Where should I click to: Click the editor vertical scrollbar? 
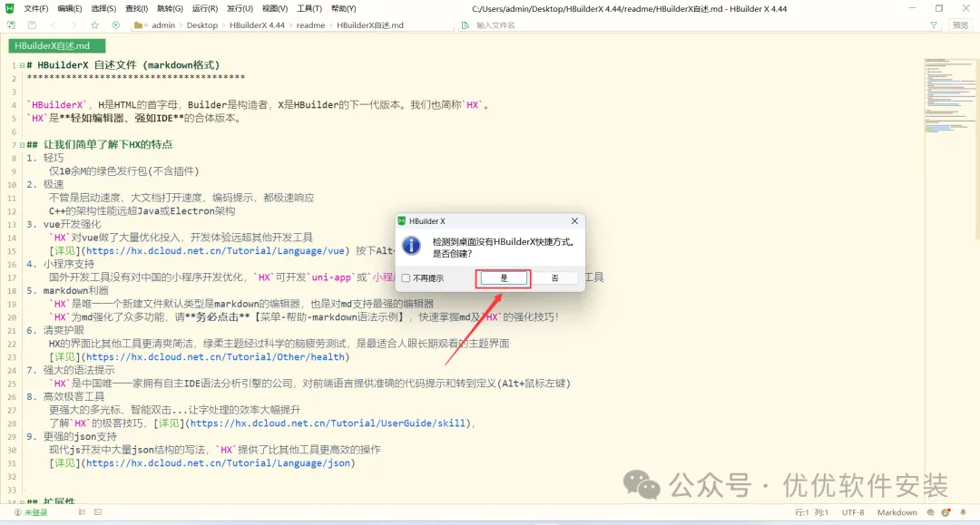tap(977, 150)
